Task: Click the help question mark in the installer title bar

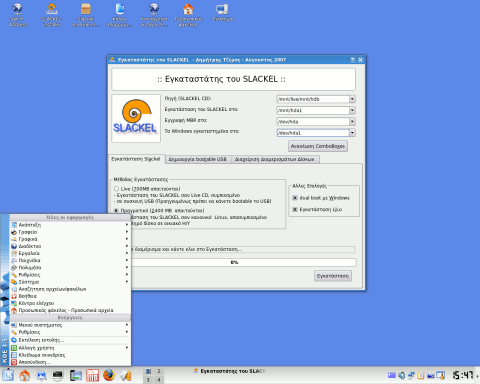Action: click(x=353, y=60)
